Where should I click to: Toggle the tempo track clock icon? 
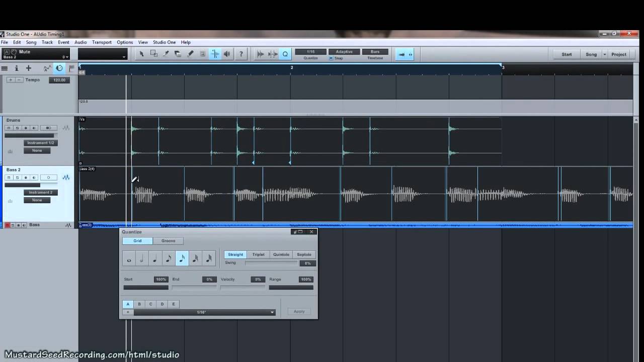pyautogui.click(x=59, y=68)
